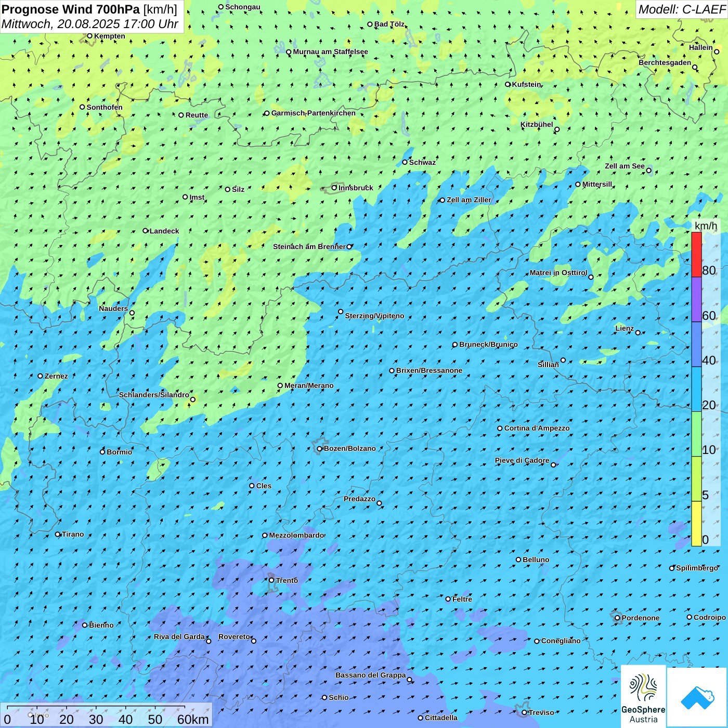Click the blue cloud house logo
This screenshot has height=728, width=728.
(x=697, y=697)
